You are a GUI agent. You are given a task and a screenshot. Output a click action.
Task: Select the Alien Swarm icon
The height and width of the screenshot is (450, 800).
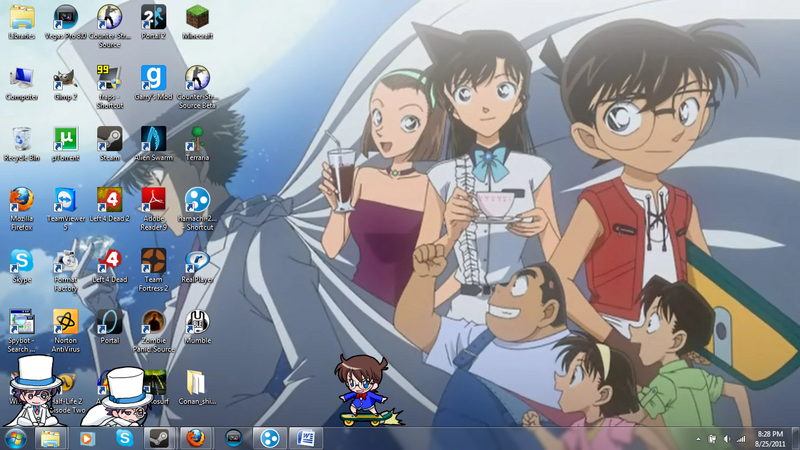pyautogui.click(x=153, y=139)
